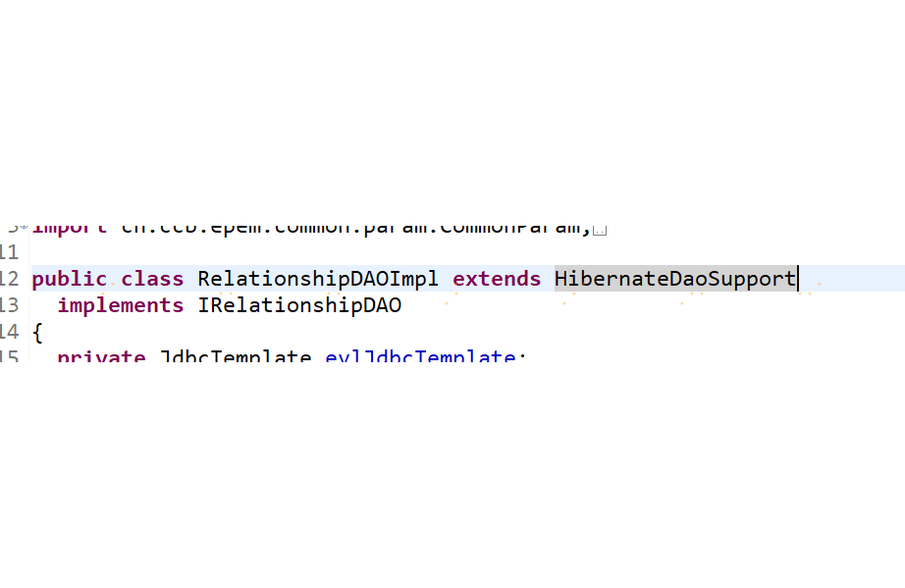The width and height of the screenshot is (905, 588).
Task: Click the JdbcTemplate type name
Action: [x=236, y=355]
